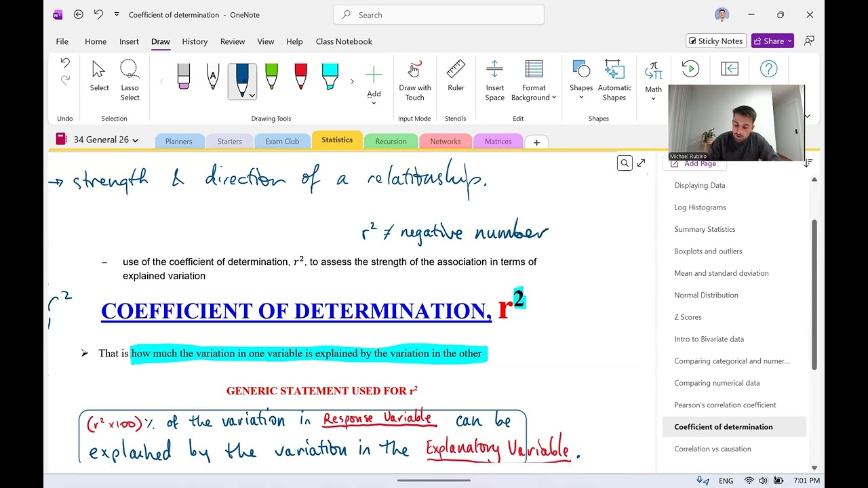Click the Back arrow in title bar
This screenshot has width=868, height=488.
[78, 14]
